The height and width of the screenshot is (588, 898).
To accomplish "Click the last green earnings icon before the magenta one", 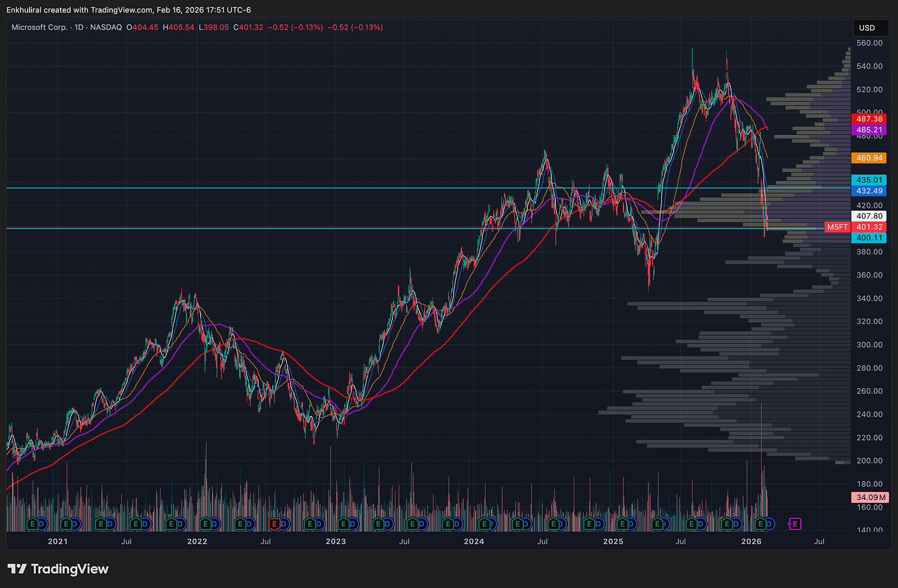I will pyautogui.click(x=760, y=524).
